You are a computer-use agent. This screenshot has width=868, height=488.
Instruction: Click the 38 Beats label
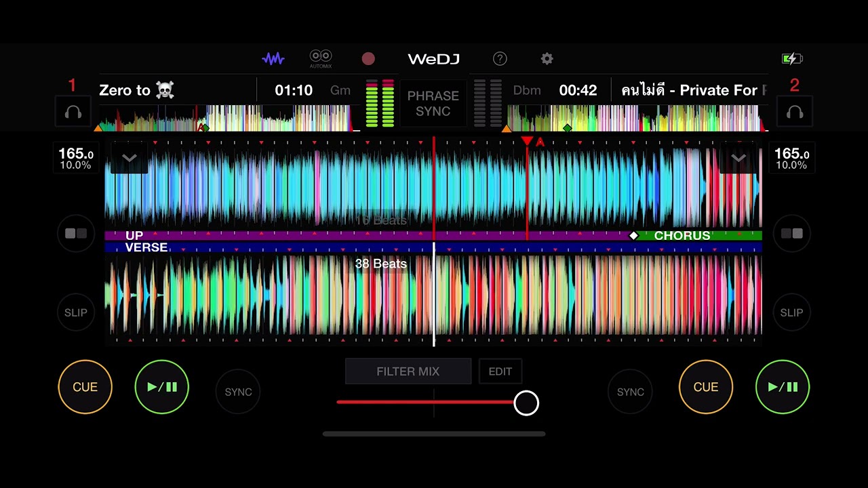click(x=381, y=264)
